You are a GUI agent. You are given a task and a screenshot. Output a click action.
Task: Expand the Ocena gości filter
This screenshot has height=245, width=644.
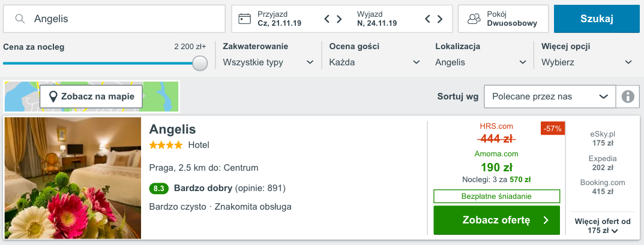pos(375,62)
